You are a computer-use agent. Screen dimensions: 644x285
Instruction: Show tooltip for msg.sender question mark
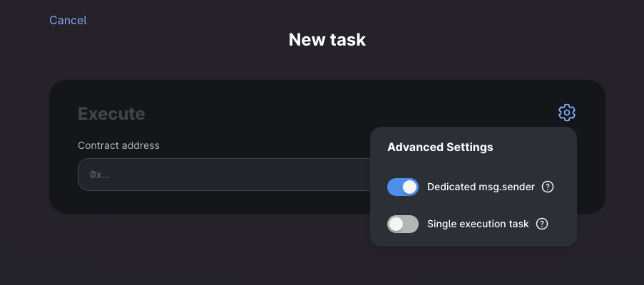(x=548, y=187)
